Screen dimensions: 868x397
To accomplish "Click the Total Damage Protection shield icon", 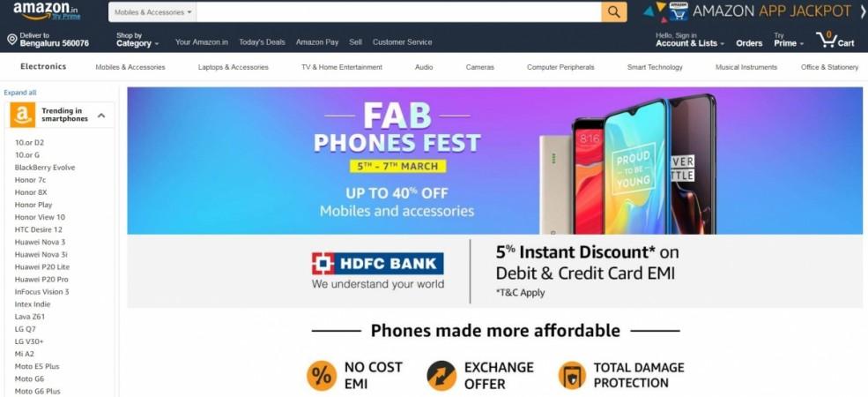I will [x=573, y=375].
